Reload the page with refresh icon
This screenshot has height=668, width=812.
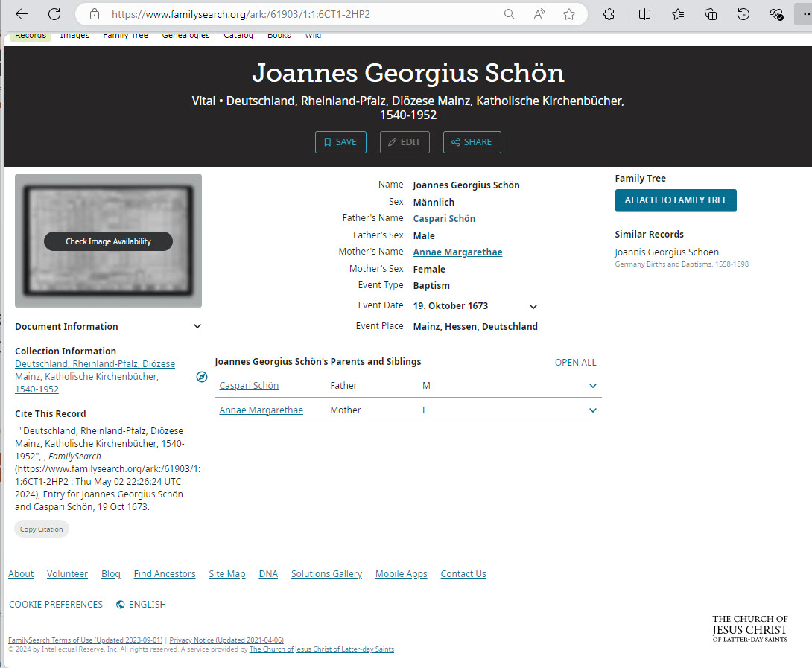click(x=54, y=14)
